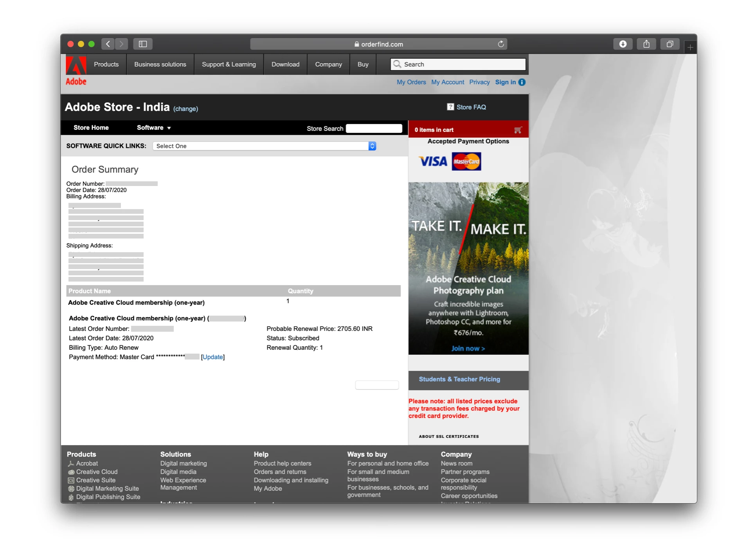Open the Software Quick Links dropdown

click(264, 146)
